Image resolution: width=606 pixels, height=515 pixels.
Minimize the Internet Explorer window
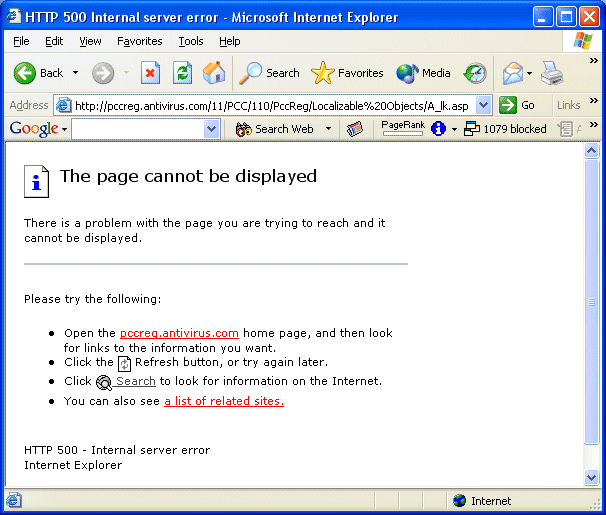click(x=542, y=17)
